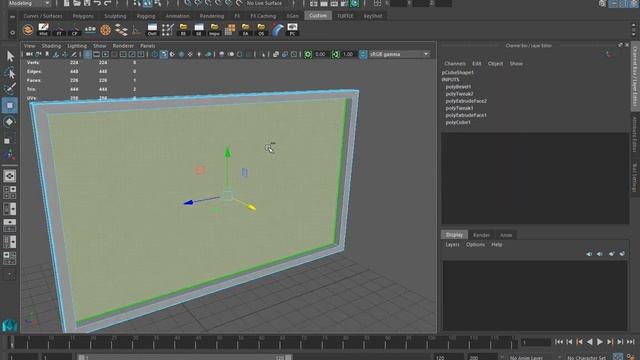Viewport: 640px width, 360px height.
Task: Click the Undo arrow in status line
Action: (97, 3)
